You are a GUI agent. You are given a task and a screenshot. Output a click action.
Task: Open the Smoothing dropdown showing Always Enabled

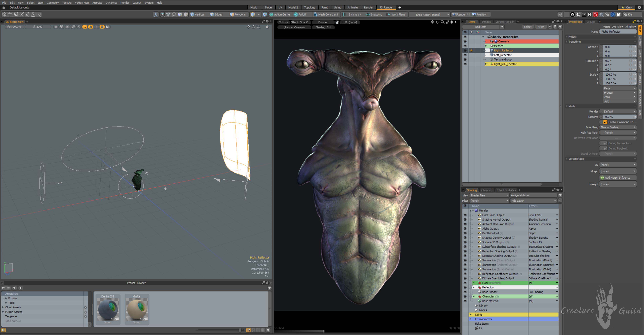coord(618,127)
